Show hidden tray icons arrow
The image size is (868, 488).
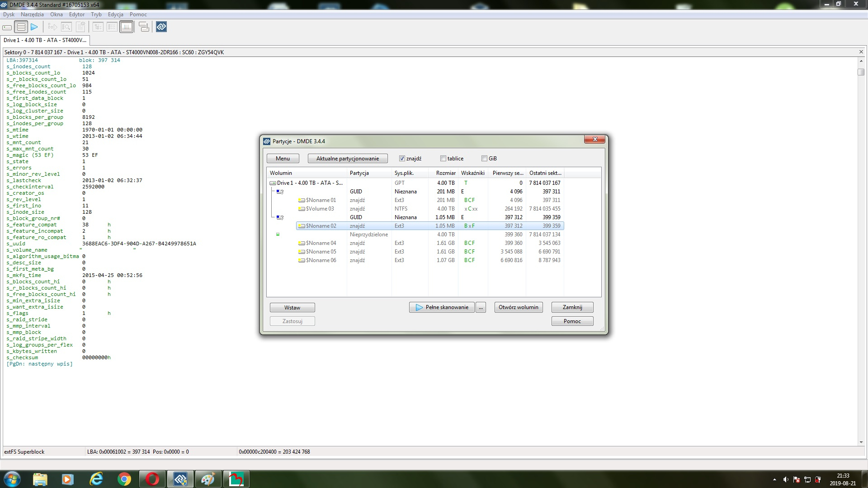tap(774, 479)
